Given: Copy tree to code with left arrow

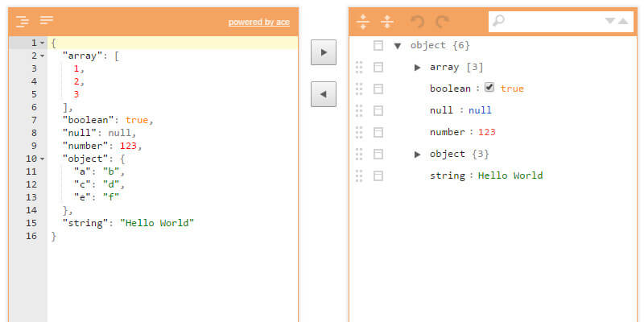Looking at the screenshot, I should coord(323,94).
